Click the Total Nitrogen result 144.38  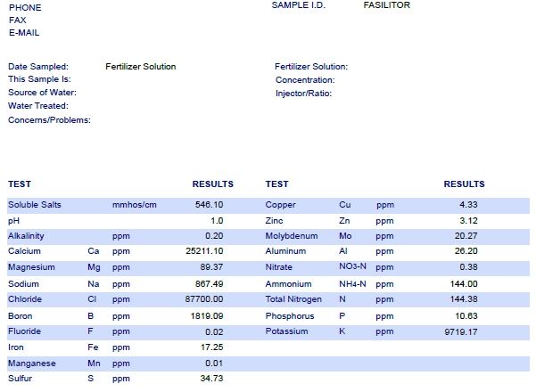tap(464, 299)
